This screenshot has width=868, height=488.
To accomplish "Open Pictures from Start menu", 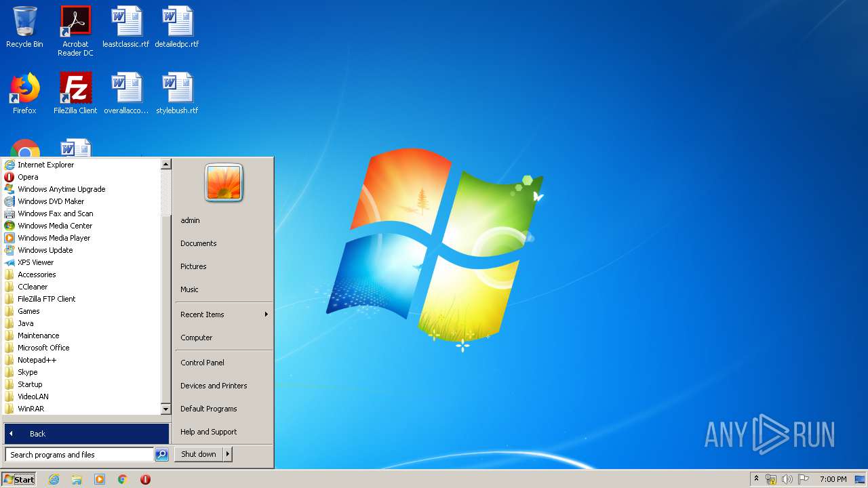I will [x=223, y=266].
